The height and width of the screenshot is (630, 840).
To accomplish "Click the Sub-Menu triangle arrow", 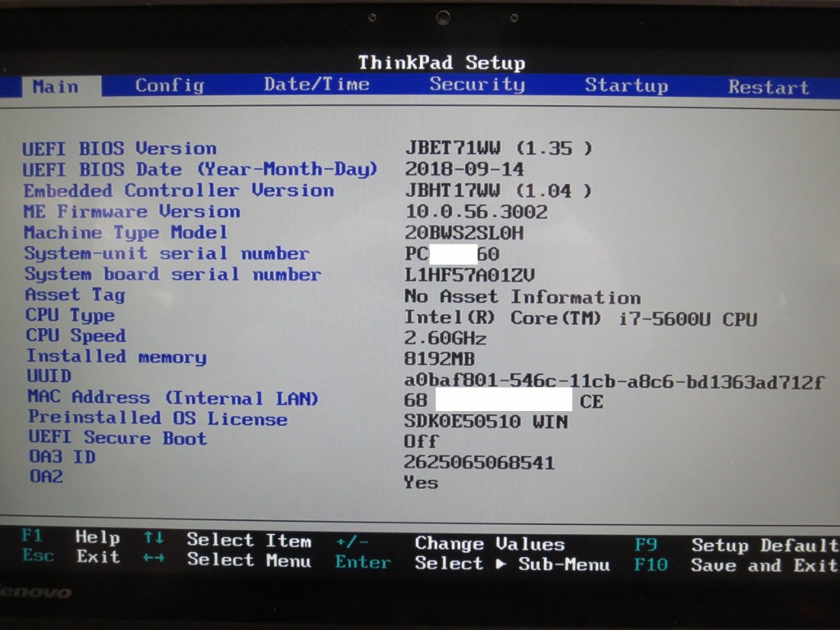I will pyautogui.click(x=501, y=564).
